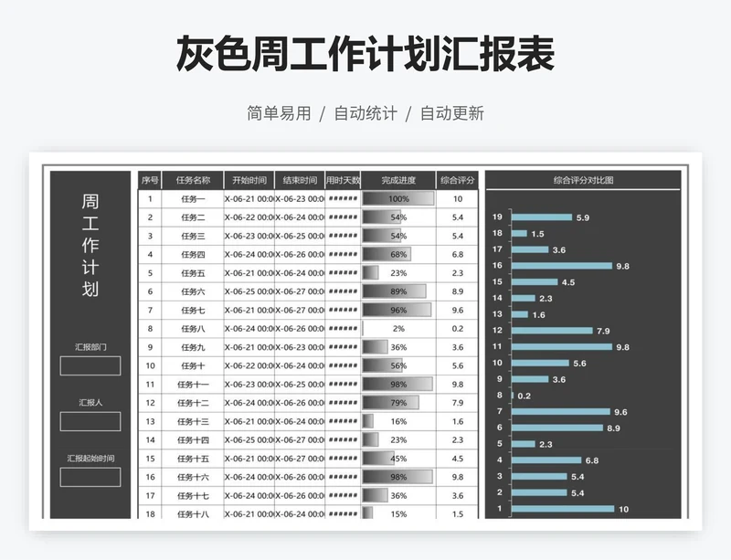Select cell 任务三

tap(193, 236)
